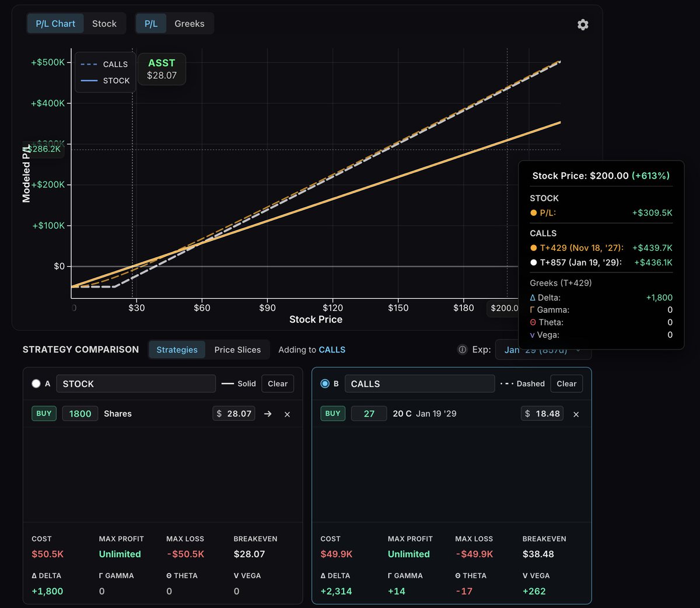The image size is (700, 608).
Task: Clear strategy A STOCK
Action: coord(278,383)
